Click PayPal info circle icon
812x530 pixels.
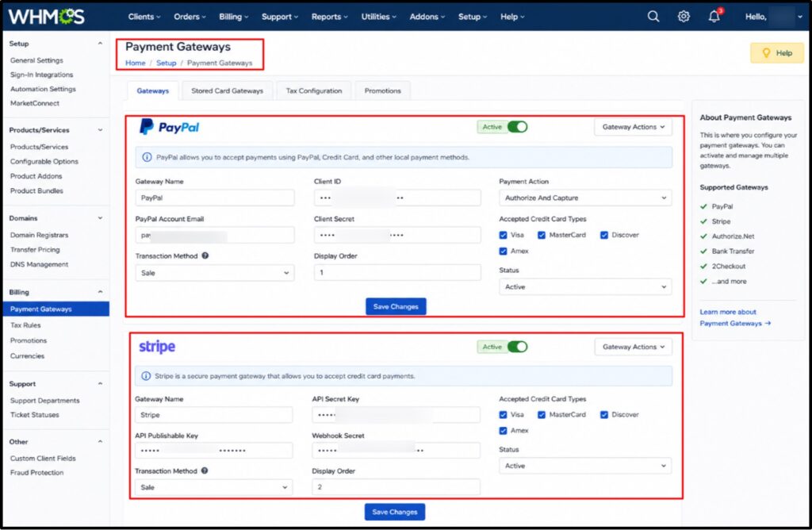(x=147, y=157)
